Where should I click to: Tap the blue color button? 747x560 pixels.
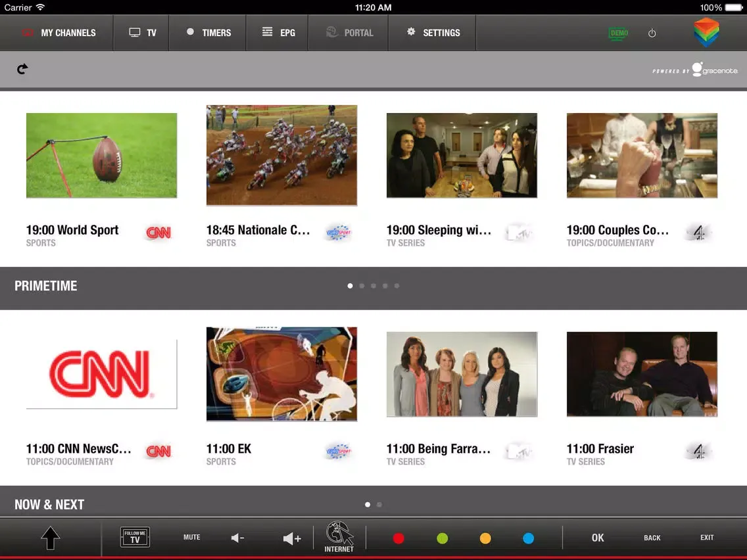[x=528, y=538]
